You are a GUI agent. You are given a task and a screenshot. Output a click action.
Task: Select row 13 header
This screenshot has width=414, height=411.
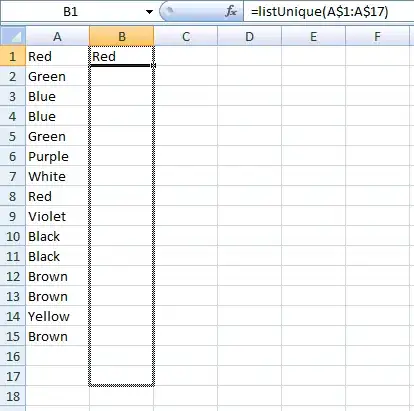(x=13, y=296)
